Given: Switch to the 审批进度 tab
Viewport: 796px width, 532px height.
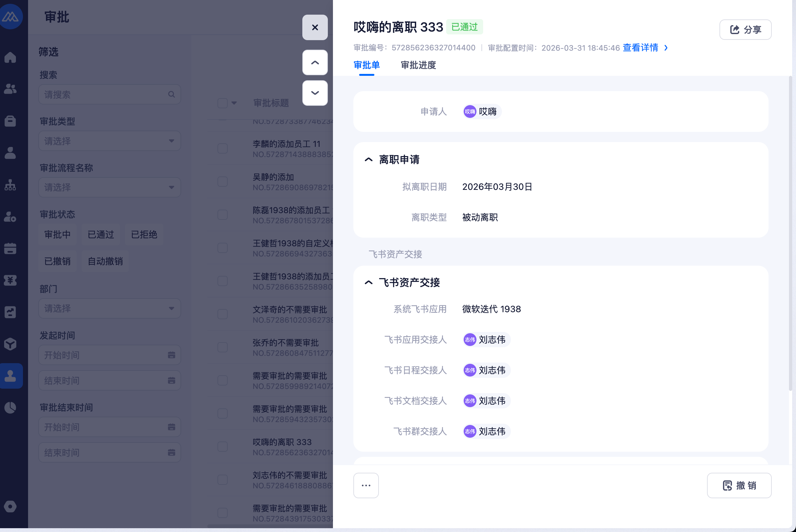Looking at the screenshot, I should pos(418,65).
